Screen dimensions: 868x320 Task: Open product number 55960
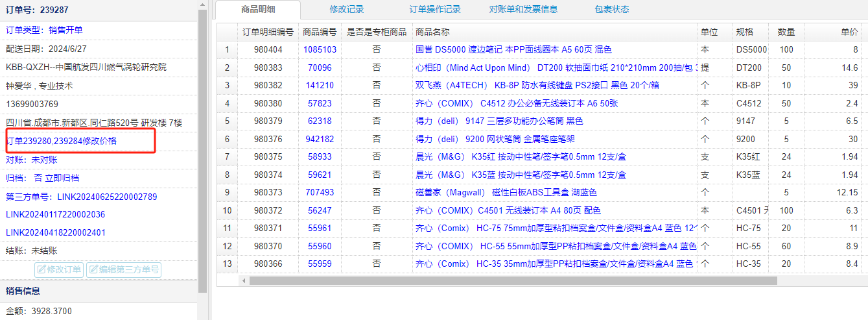tap(320, 247)
